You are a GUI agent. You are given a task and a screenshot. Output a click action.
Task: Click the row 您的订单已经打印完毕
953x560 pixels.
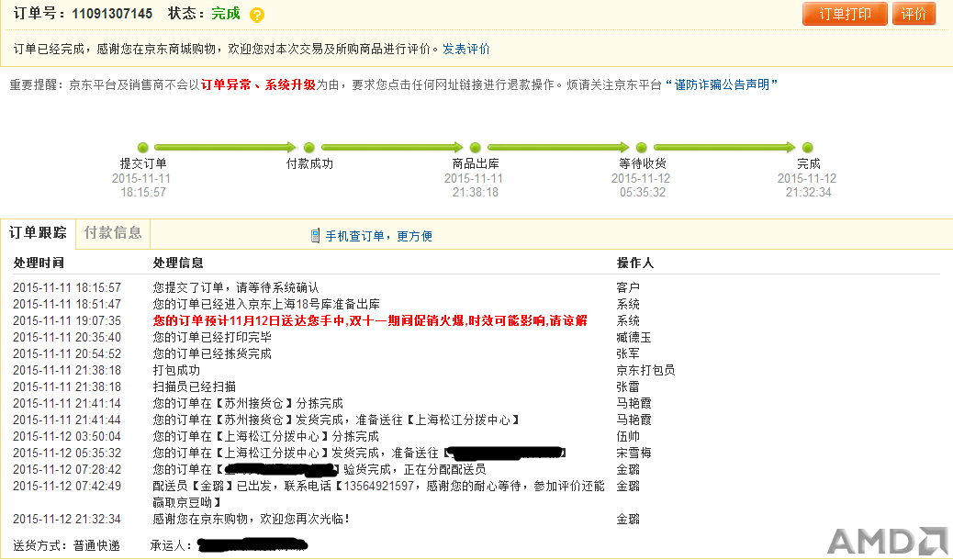212,337
